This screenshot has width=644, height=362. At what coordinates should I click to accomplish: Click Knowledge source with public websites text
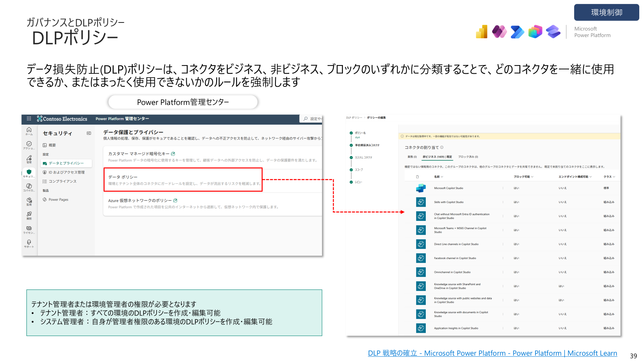[x=463, y=300]
